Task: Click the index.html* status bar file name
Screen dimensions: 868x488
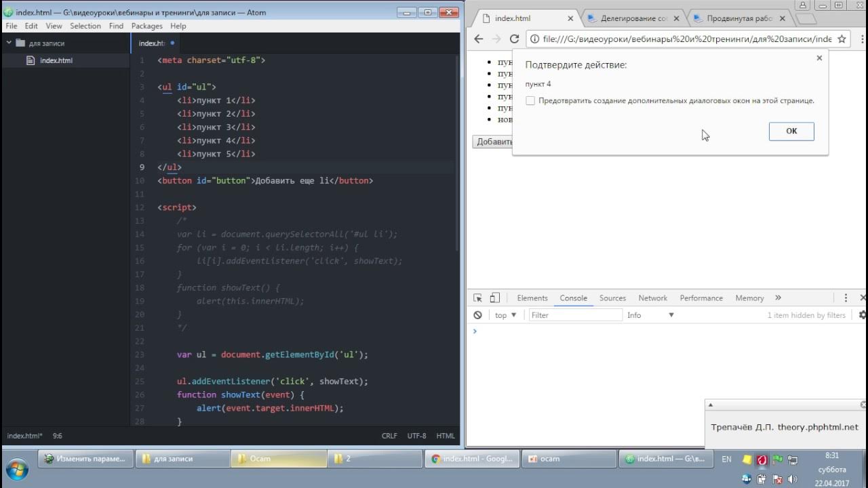Action: pos(25,436)
